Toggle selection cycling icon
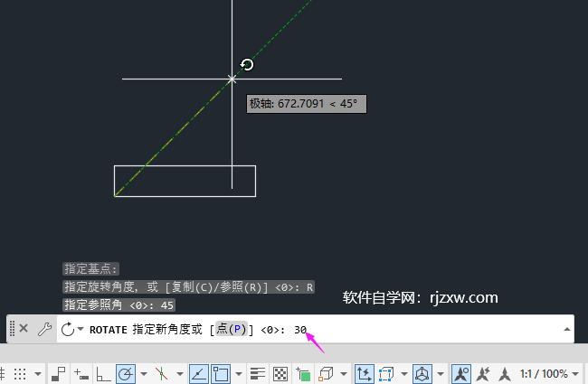Screen dimensions: 588x384 coord(303,373)
